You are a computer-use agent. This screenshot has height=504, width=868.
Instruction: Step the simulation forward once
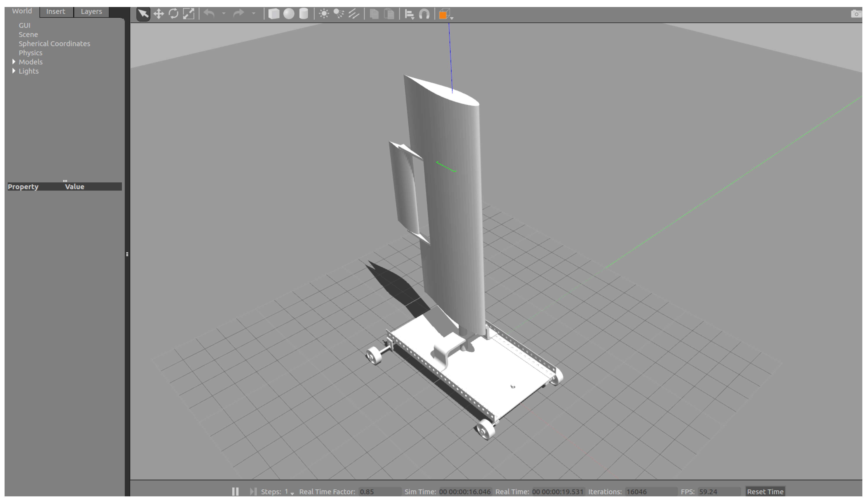(253, 492)
